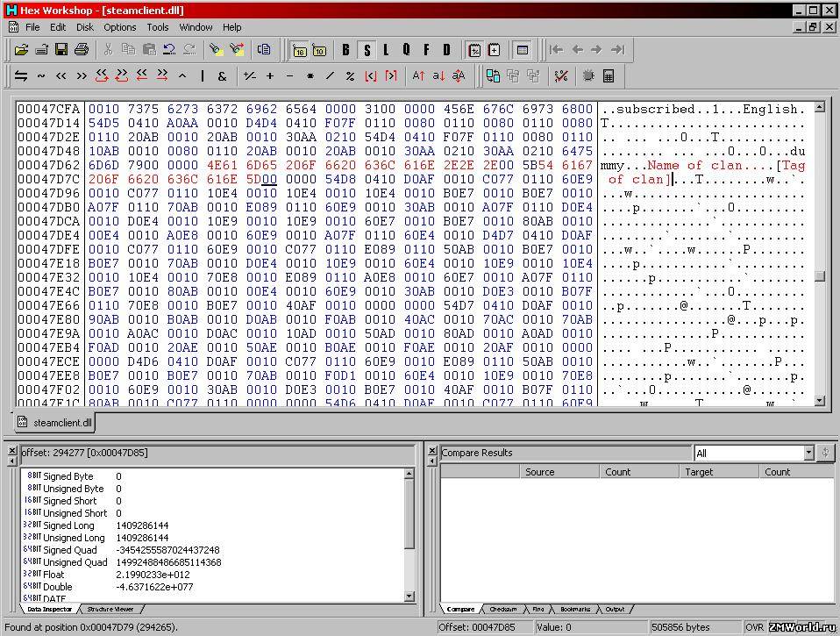The height and width of the screenshot is (636, 840).
Task: Switch to the Structure Viewer tab
Action: (110, 609)
